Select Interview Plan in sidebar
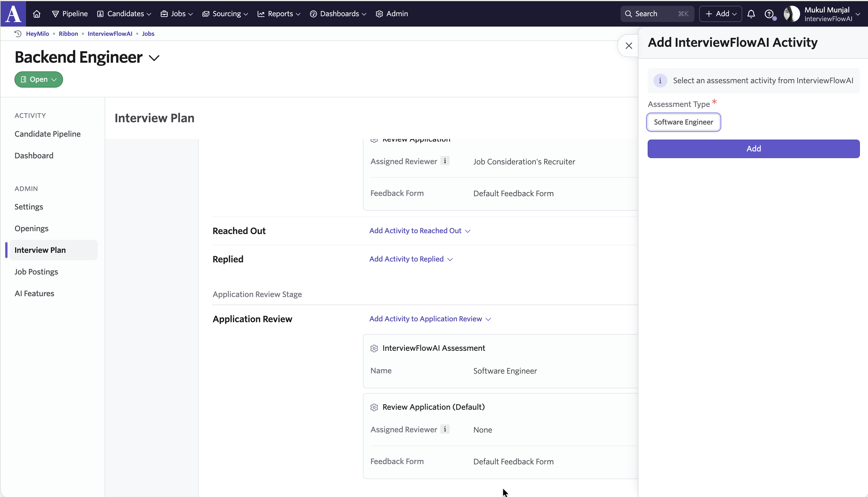The width and height of the screenshot is (868, 497). click(x=53, y=250)
